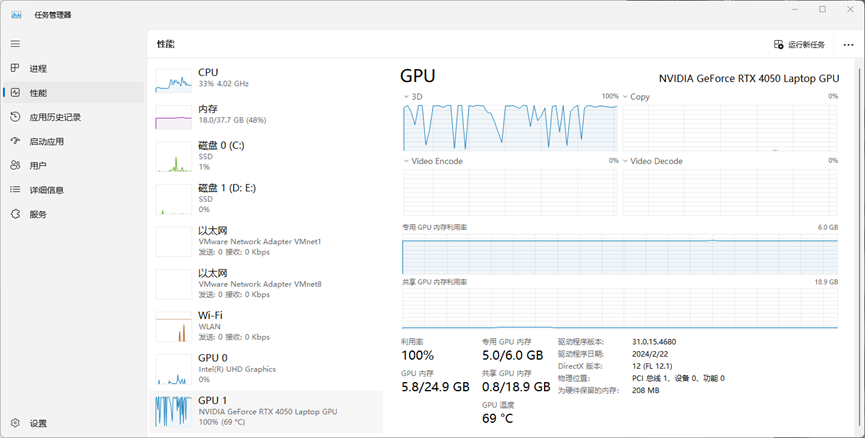The image size is (865, 438).
Task: Open the 设置 settings label
Action: (38, 424)
